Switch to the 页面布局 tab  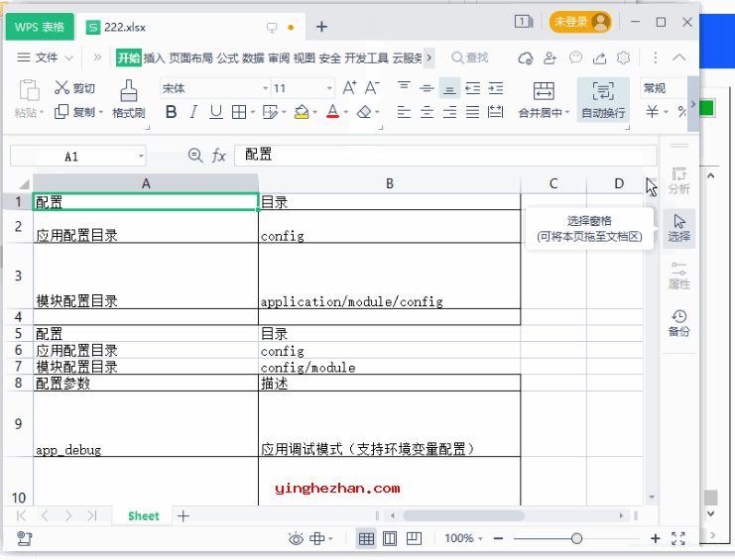(x=190, y=58)
